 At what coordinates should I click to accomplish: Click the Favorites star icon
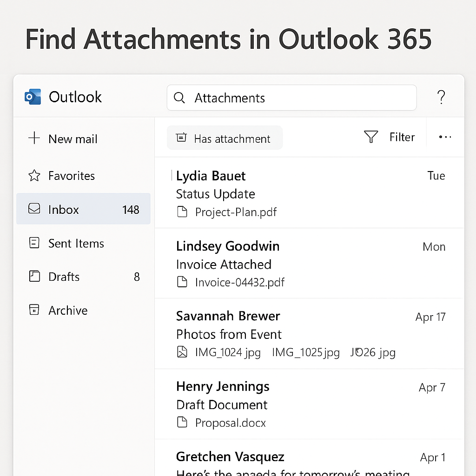point(34,175)
